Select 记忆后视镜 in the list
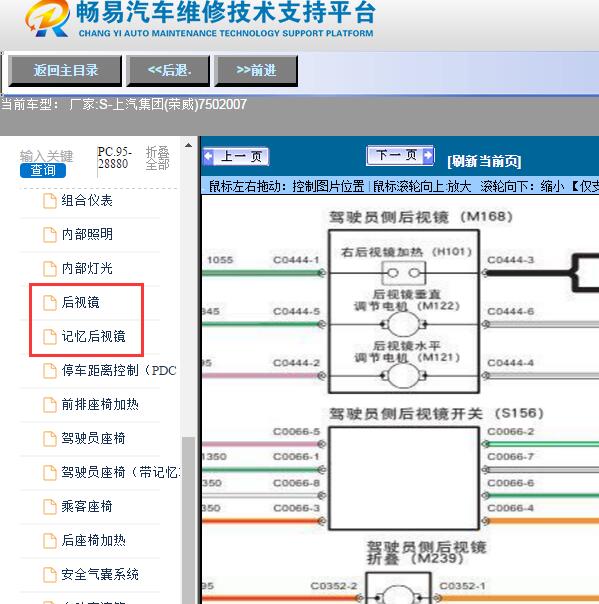Viewport: 599px width, 604px height. click(94, 336)
